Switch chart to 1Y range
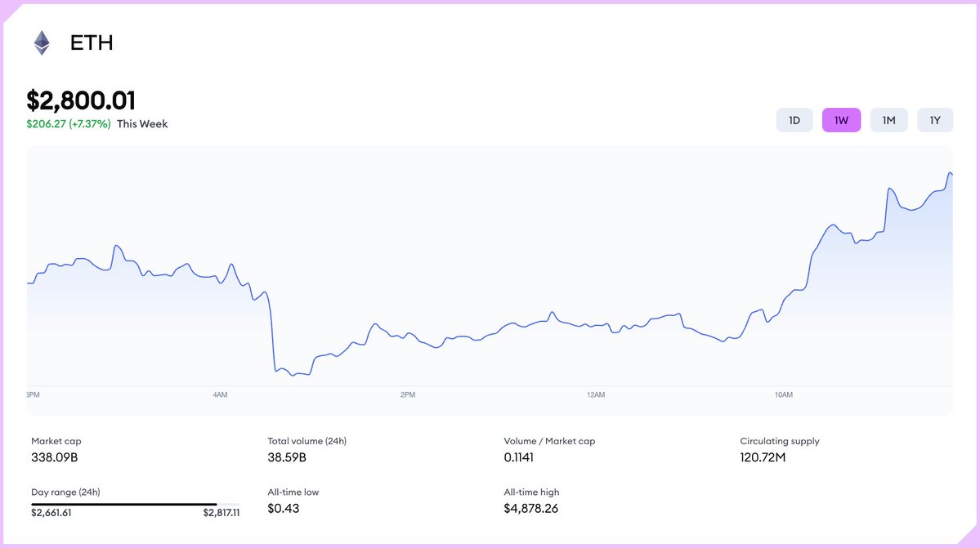 [x=935, y=120]
